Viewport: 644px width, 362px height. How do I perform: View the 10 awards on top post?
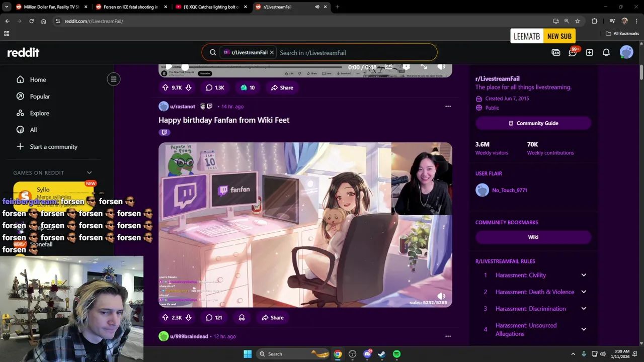point(247,87)
